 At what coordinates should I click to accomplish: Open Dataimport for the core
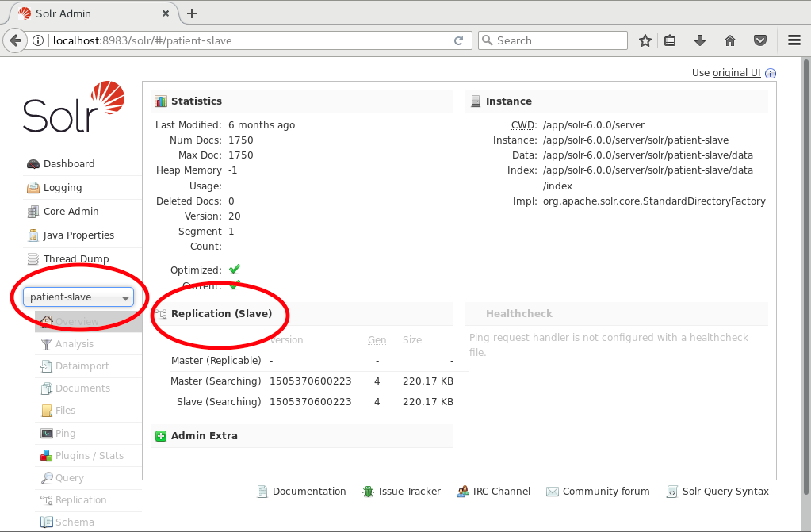point(82,366)
